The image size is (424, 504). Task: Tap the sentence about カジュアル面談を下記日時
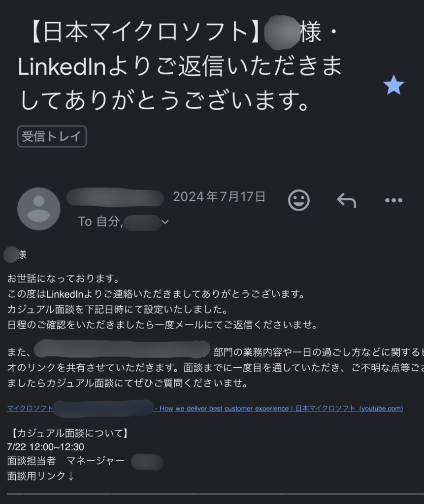(x=116, y=310)
